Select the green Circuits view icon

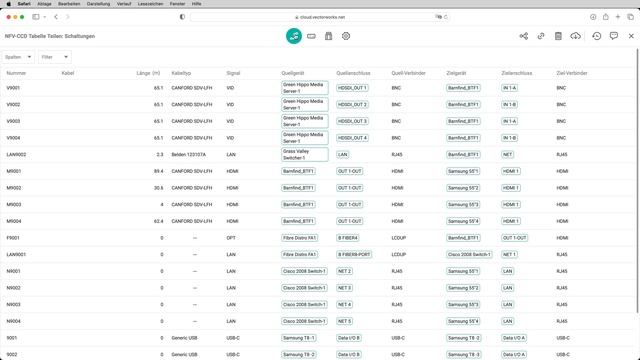[293, 36]
